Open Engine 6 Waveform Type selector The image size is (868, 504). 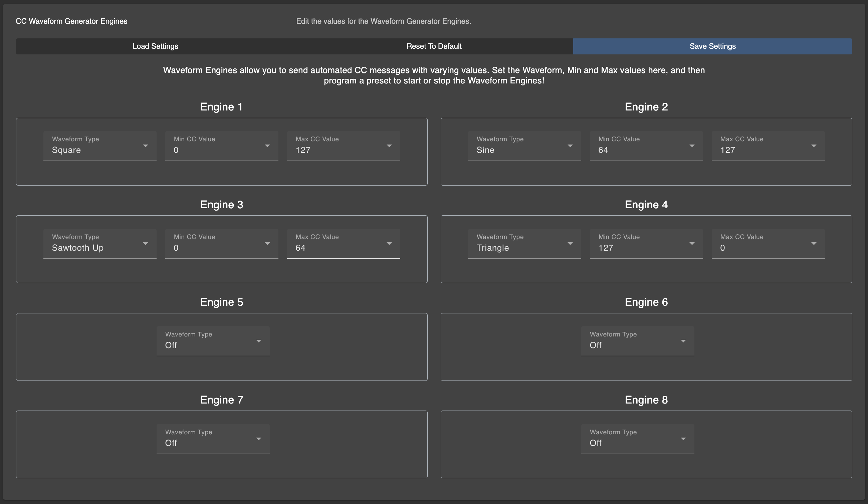click(x=637, y=341)
